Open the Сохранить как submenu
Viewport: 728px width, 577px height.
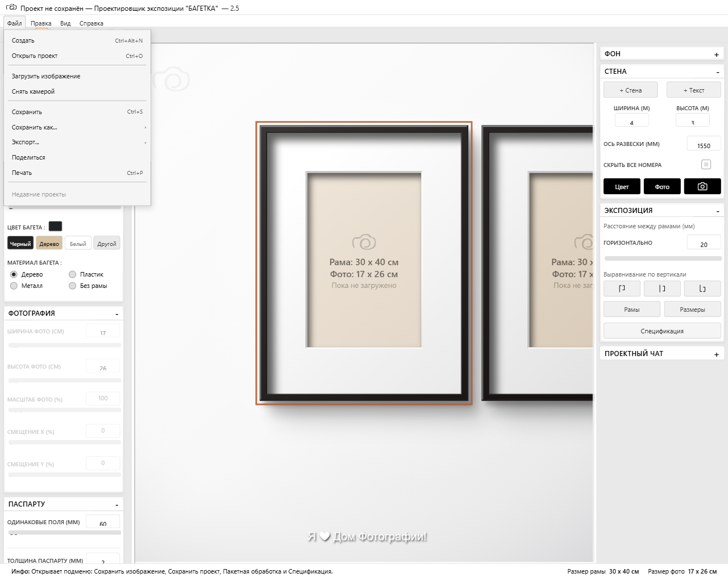[x=77, y=127]
